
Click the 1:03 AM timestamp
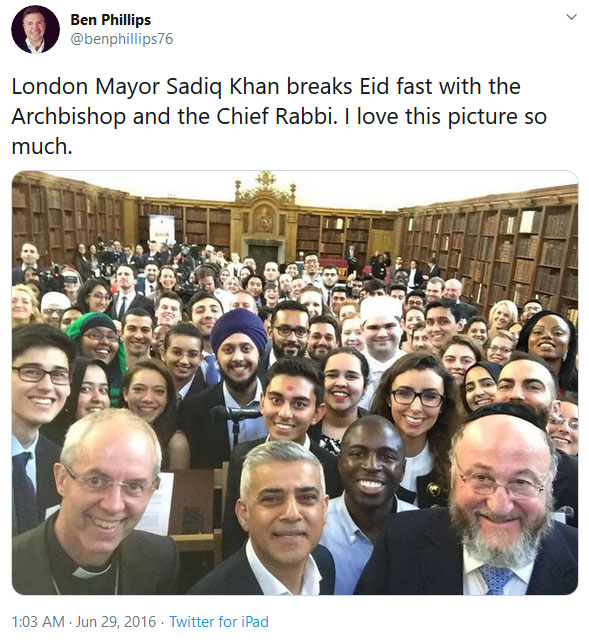coord(38,622)
